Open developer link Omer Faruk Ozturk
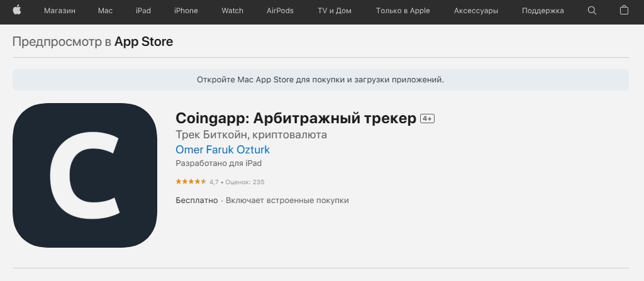Image resolution: width=644 pixels, height=281 pixels. 223,150
